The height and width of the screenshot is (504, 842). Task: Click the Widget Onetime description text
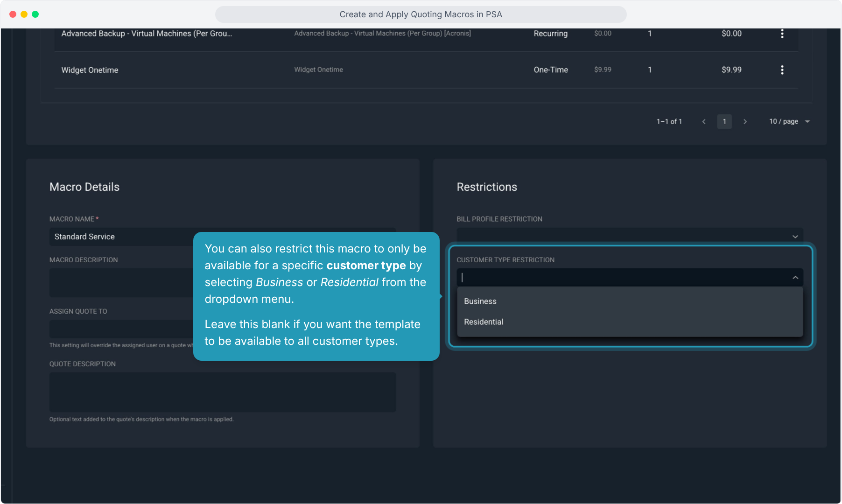click(x=318, y=70)
